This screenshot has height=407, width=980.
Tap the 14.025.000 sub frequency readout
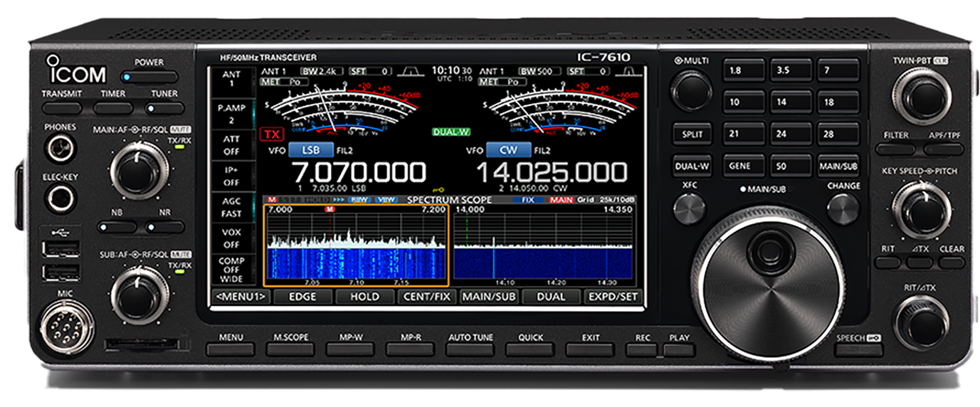click(x=552, y=172)
